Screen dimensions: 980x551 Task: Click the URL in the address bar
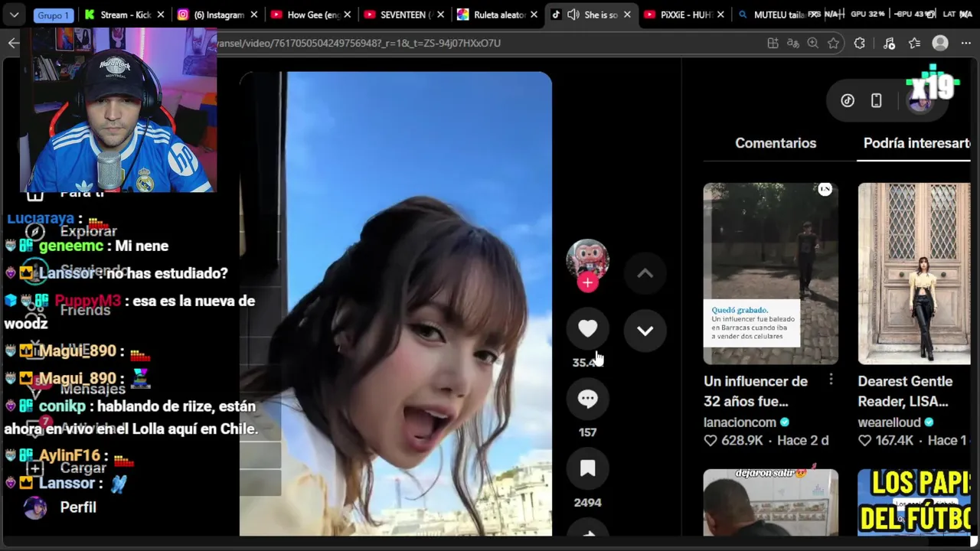coord(359,43)
